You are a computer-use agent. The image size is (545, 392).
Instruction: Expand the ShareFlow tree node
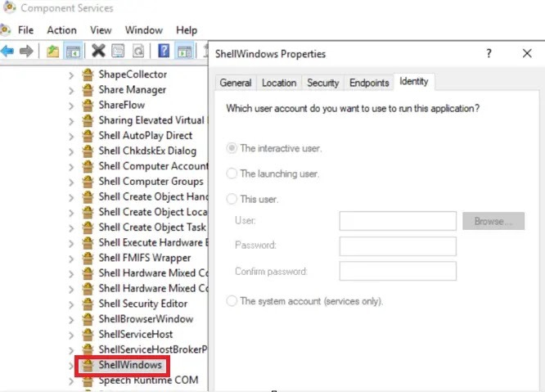(71, 106)
